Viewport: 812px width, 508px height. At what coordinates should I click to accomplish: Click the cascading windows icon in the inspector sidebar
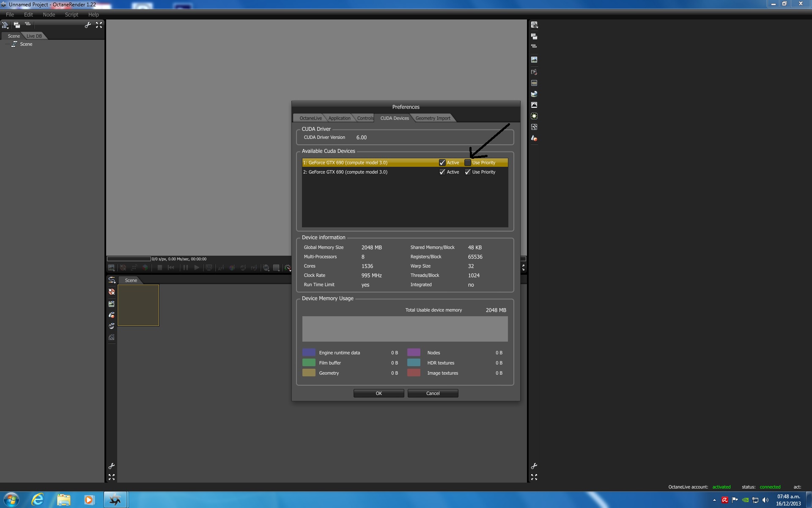534,36
